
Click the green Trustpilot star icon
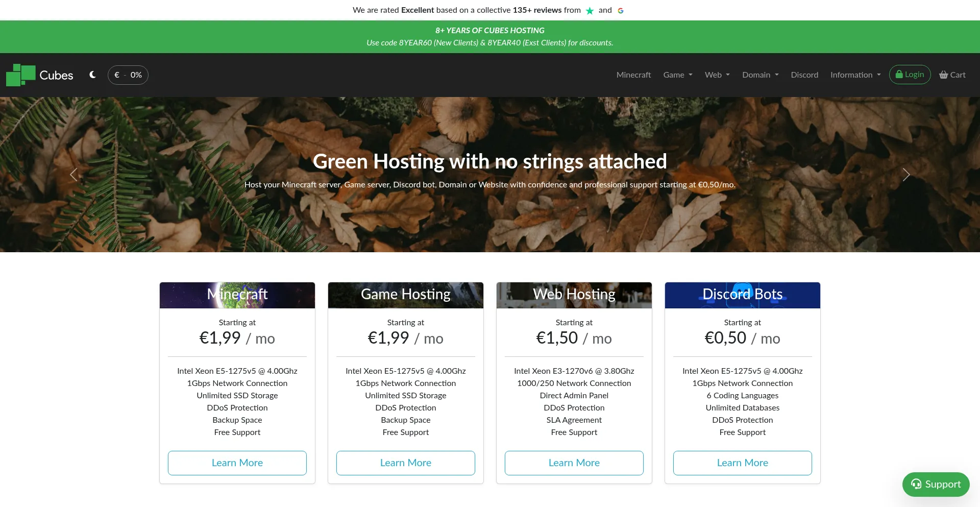pyautogui.click(x=590, y=11)
